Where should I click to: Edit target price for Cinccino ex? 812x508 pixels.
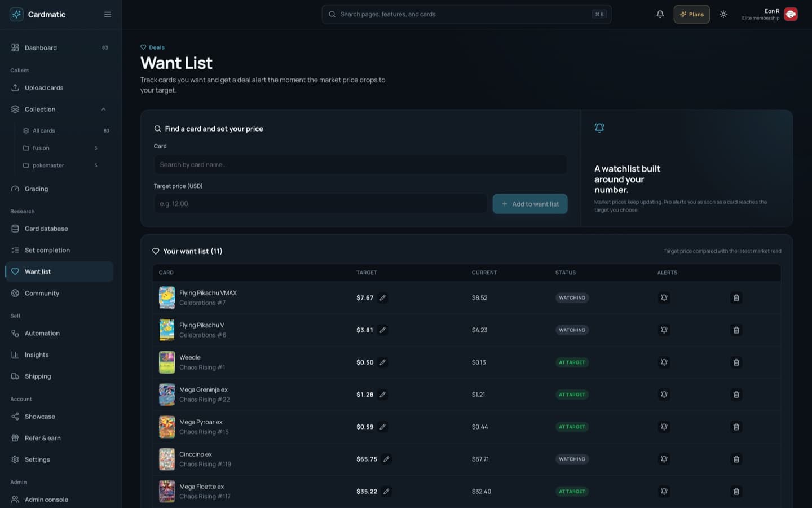[x=386, y=459]
